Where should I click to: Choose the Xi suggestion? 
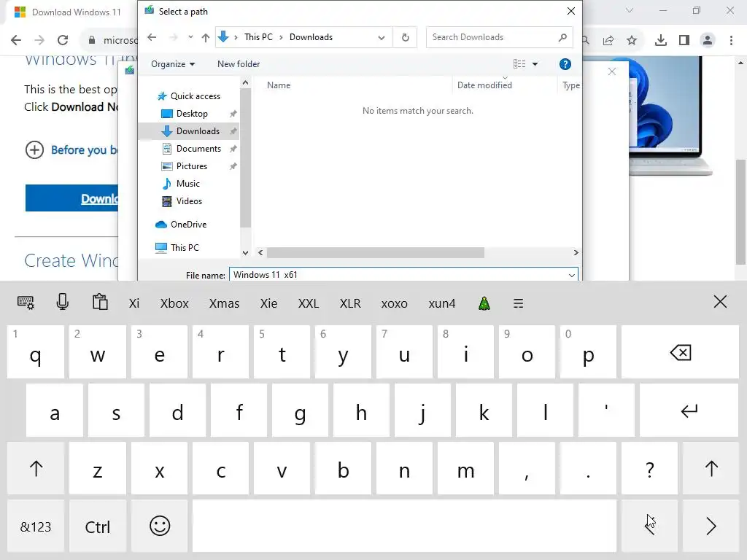(134, 303)
